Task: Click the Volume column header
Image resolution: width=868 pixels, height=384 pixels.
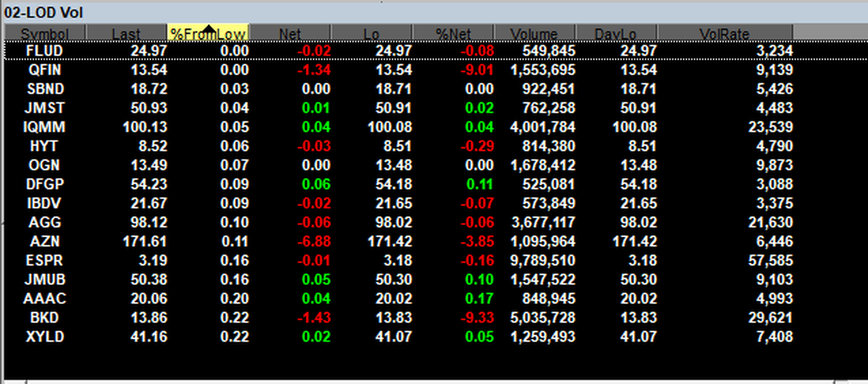Action: 535,33
